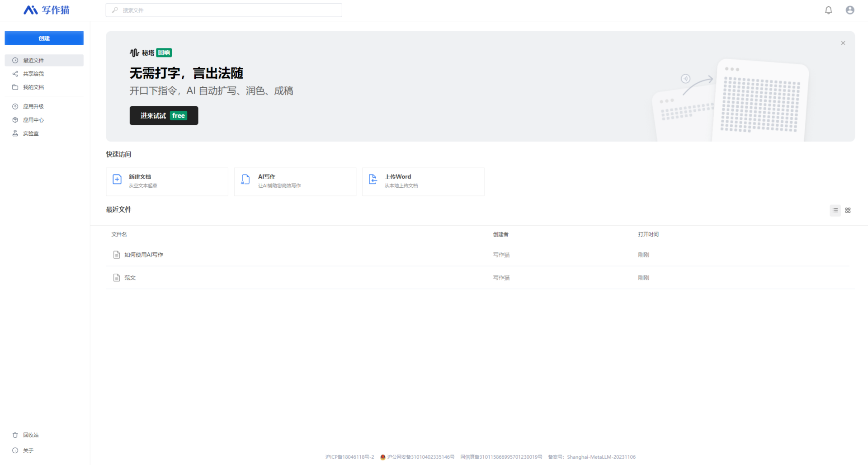
Task: Click the 进来试试 free button
Action: tap(164, 115)
